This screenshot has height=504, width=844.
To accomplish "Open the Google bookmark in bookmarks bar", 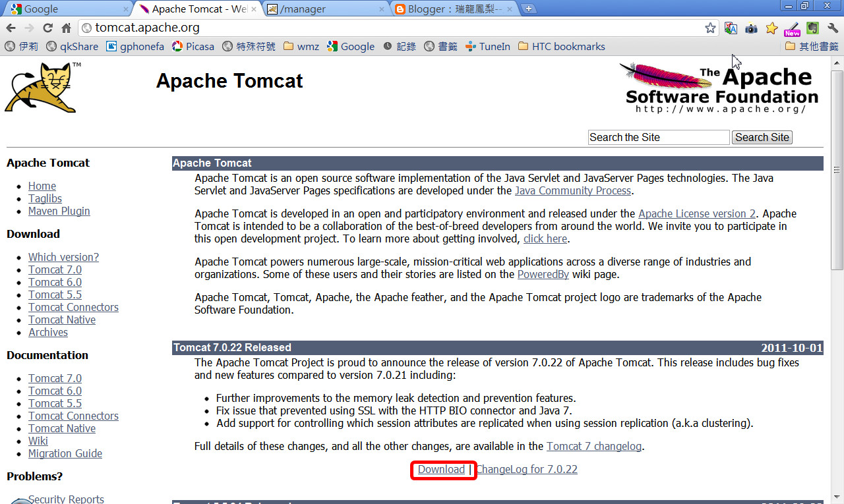I will tap(351, 46).
